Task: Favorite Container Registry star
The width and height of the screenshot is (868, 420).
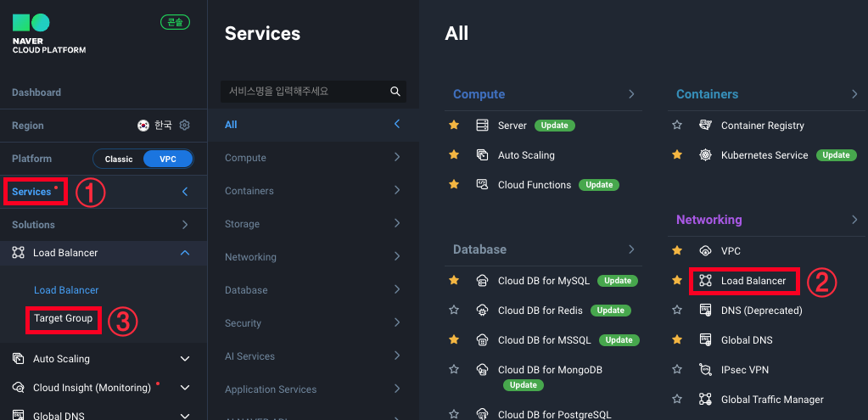Action: pyautogui.click(x=676, y=125)
